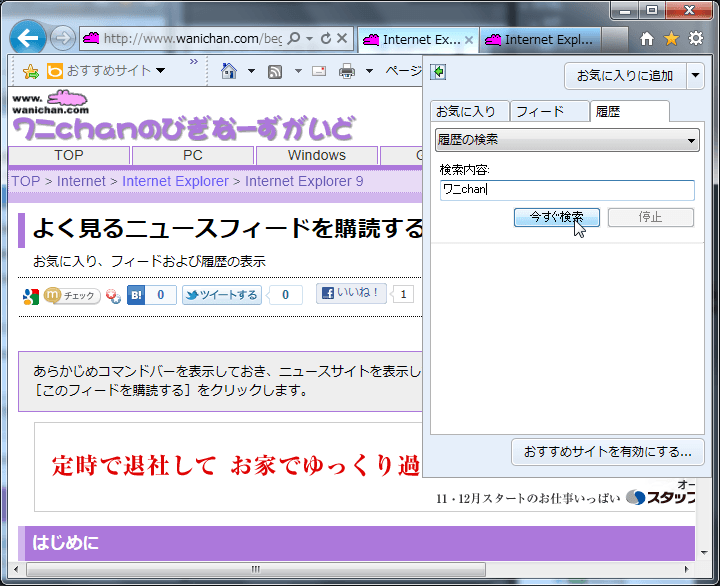Open the TOP navigation tab on page
The image size is (720, 586).
click(69, 155)
